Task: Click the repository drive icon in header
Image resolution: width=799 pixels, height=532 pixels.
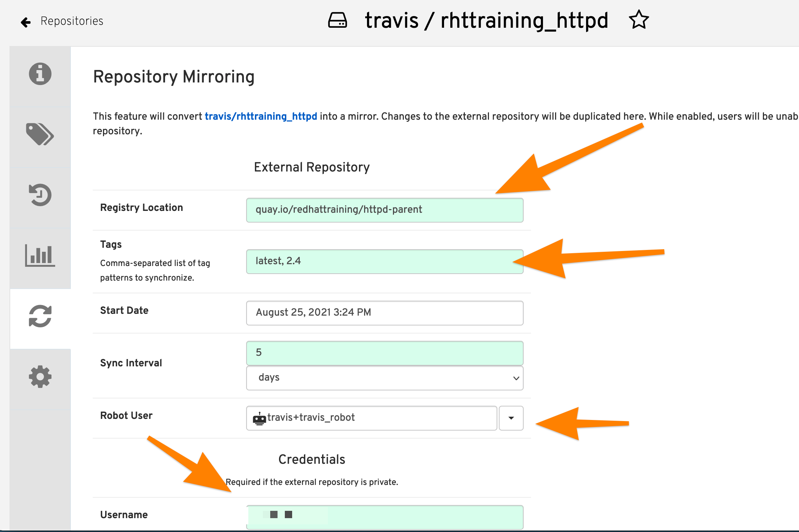Action: coord(337,20)
